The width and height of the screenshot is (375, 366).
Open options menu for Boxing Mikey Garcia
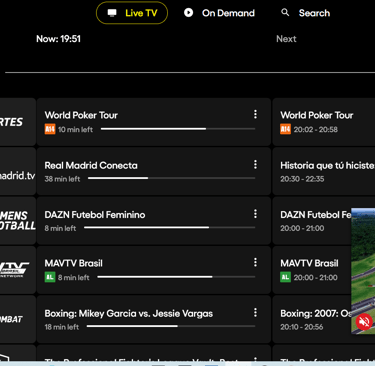(255, 312)
